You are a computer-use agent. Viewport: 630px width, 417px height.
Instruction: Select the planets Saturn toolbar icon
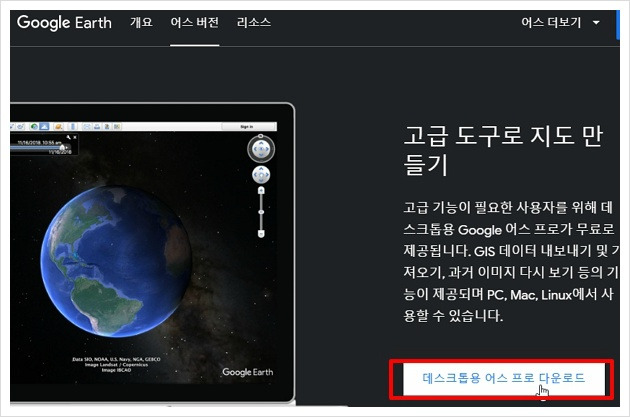point(58,127)
